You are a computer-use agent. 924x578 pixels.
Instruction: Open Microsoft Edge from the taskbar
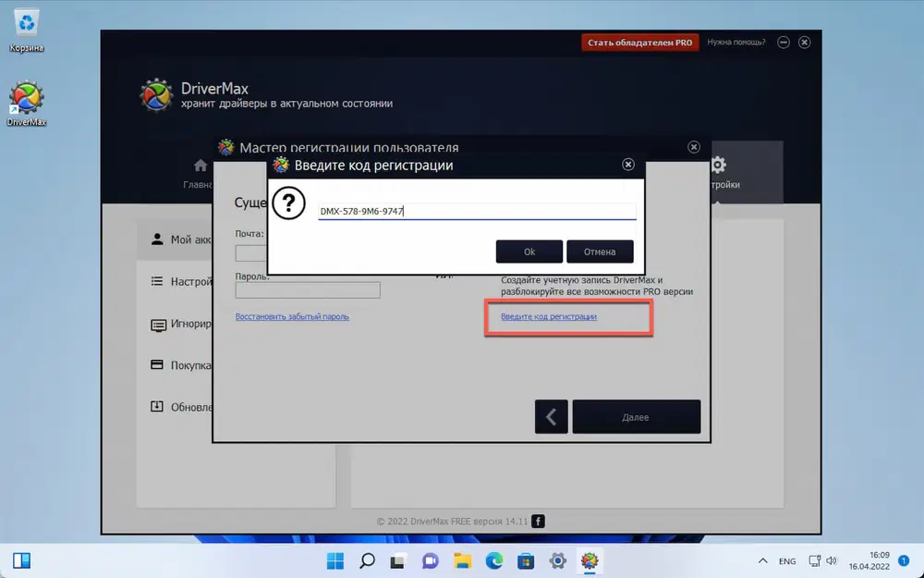coord(493,560)
